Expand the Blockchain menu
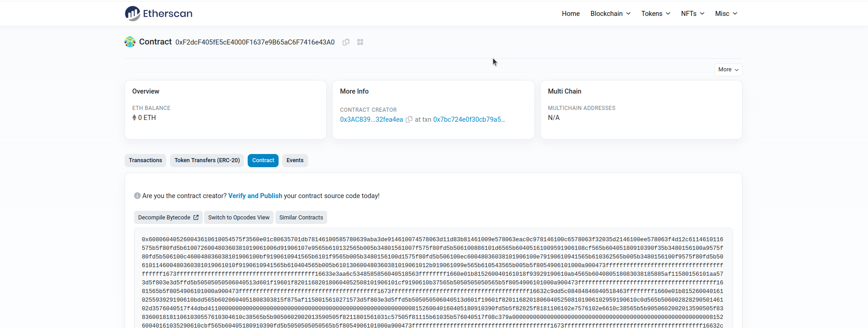 610,14
